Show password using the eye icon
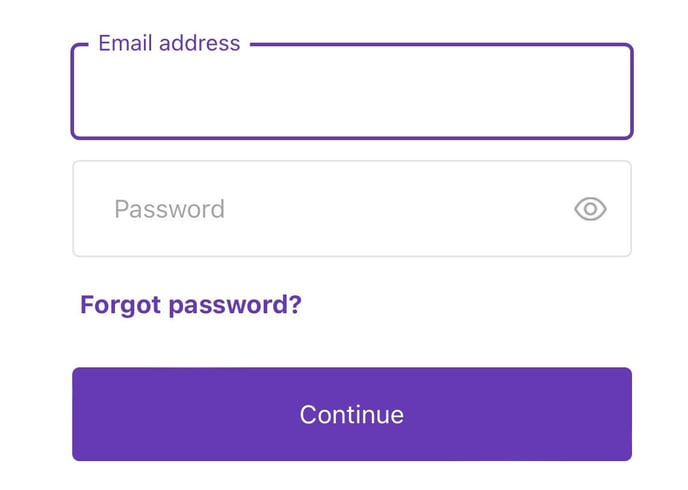688x490 pixels. [x=590, y=209]
